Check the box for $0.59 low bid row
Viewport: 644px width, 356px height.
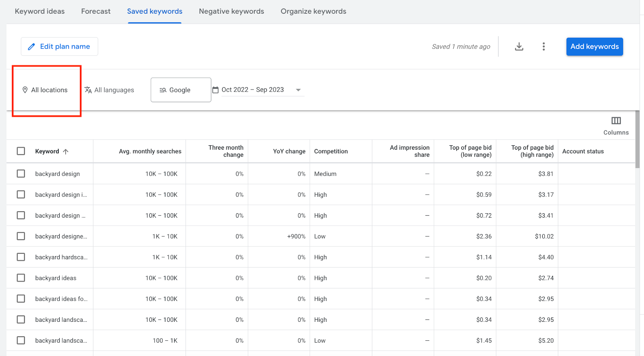coord(21,195)
